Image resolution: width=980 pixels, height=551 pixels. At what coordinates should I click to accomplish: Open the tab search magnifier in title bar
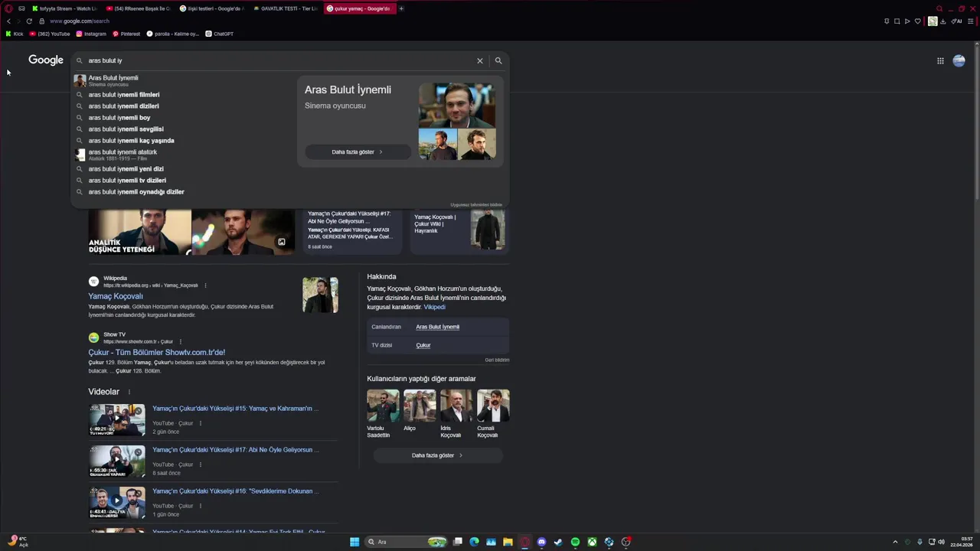click(x=939, y=8)
